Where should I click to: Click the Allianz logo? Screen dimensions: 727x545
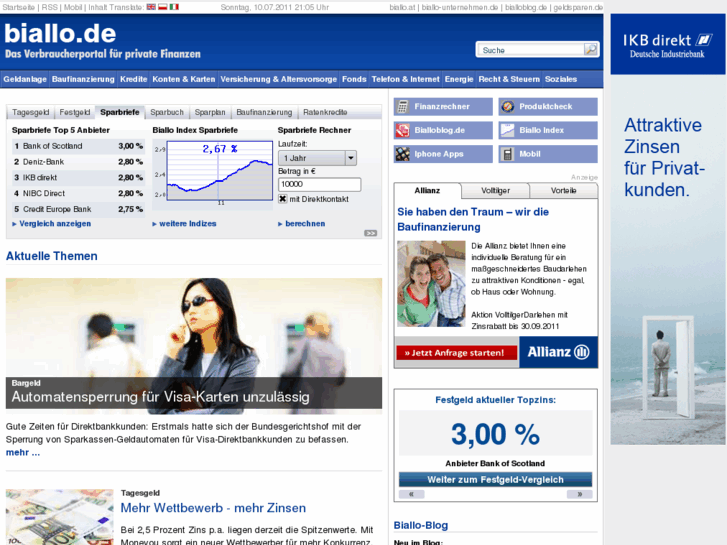point(558,352)
